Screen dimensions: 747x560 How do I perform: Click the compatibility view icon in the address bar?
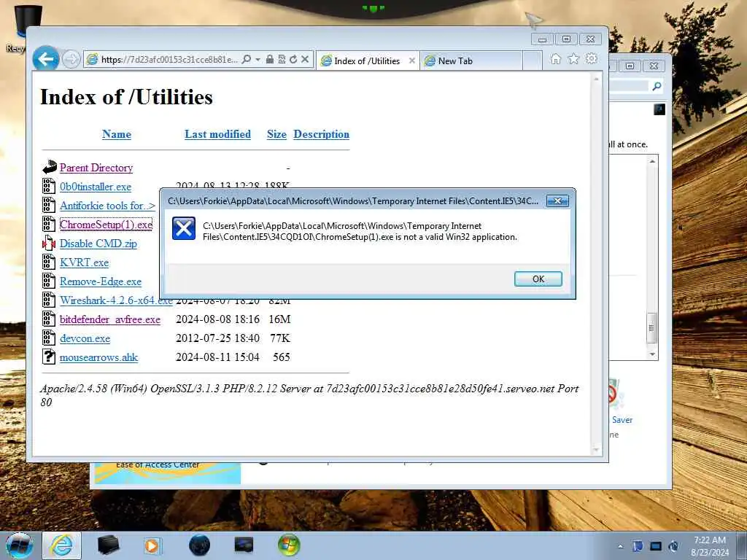point(282,59)
